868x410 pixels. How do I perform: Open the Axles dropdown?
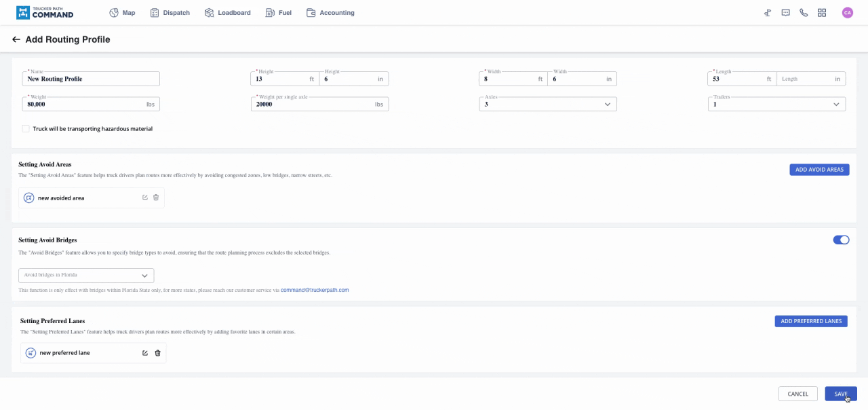(548, 105)
